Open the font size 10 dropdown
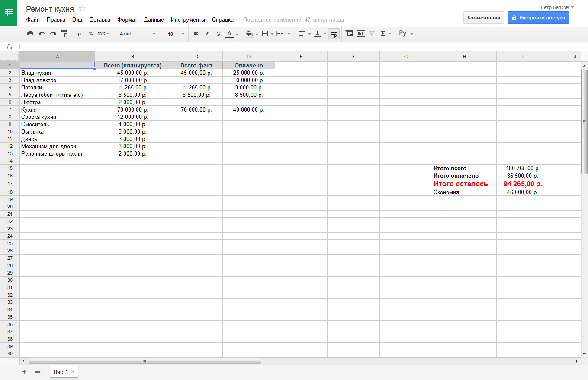Viewport: 588px width, 380px height. (176, 34)
